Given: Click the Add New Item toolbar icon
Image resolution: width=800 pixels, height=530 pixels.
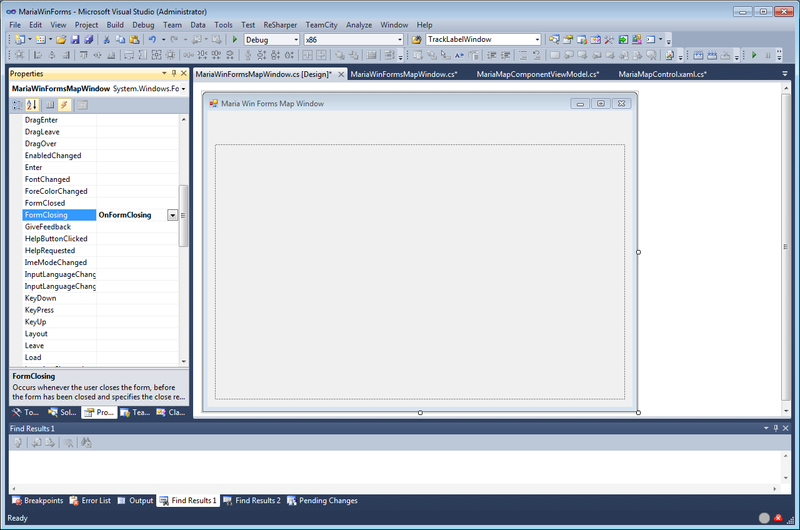Looking at the screenshot, I should tap(41, 39).
